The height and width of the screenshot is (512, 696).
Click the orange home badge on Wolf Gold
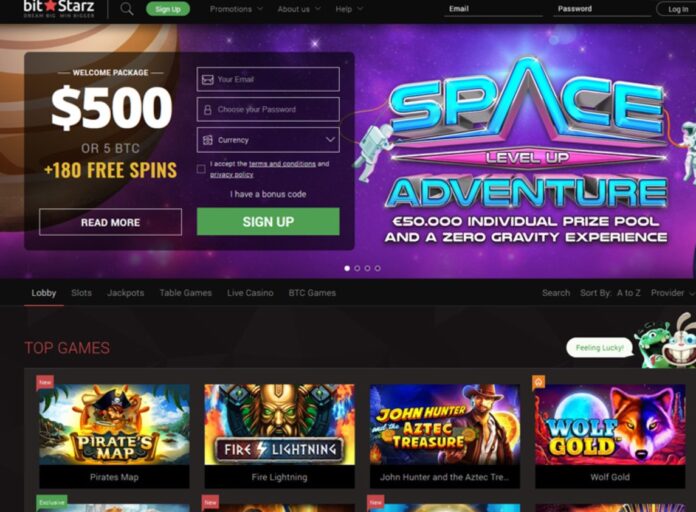(x=538, y=381)
